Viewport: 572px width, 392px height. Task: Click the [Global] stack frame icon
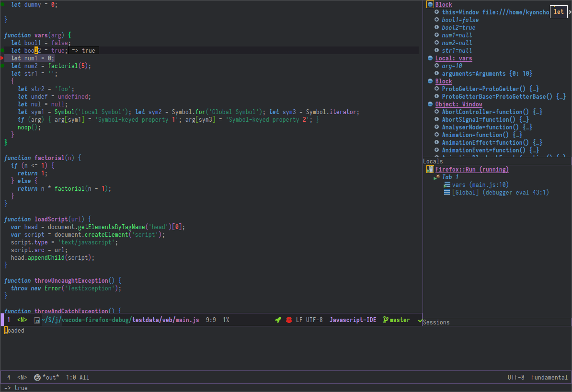447,192
